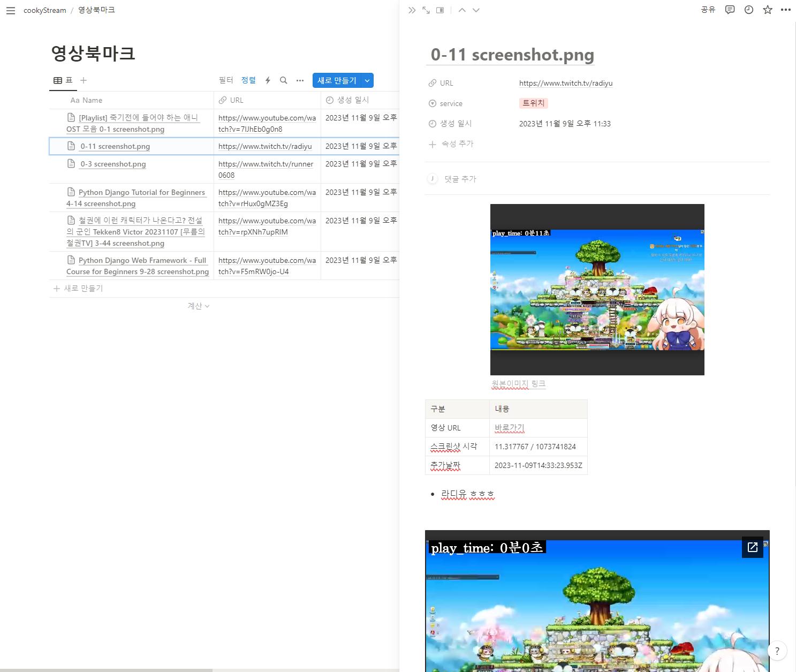Open the comments speech-bubble icon
The height and width of the screenshot is (672, 796).
click(730, 10)
